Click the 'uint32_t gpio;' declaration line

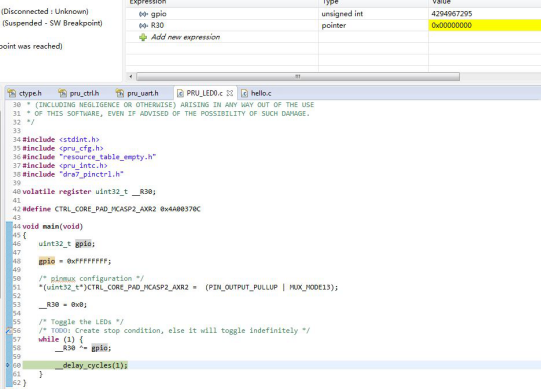coord(67,244)
